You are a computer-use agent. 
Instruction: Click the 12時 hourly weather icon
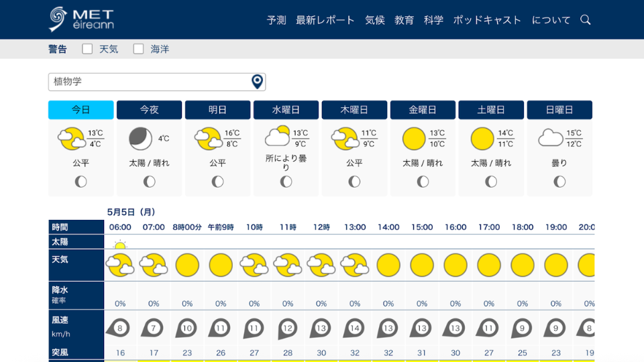point(321,265)
